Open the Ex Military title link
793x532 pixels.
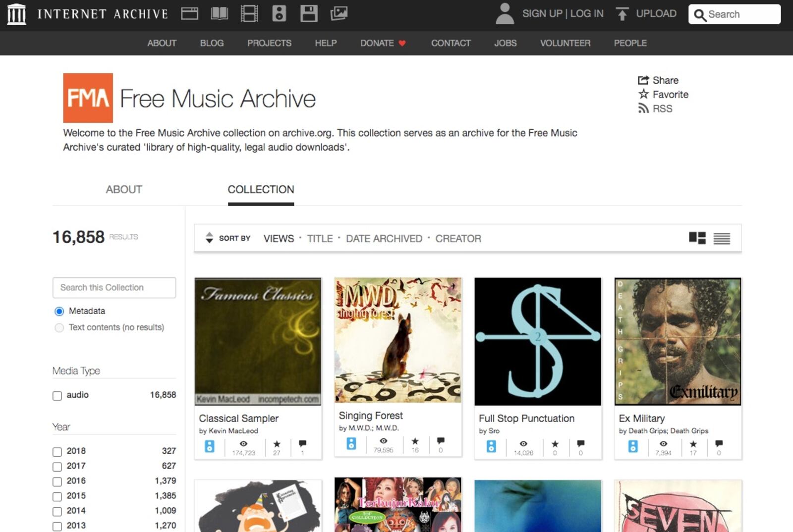pyautogui.click(x=642, y=419)
